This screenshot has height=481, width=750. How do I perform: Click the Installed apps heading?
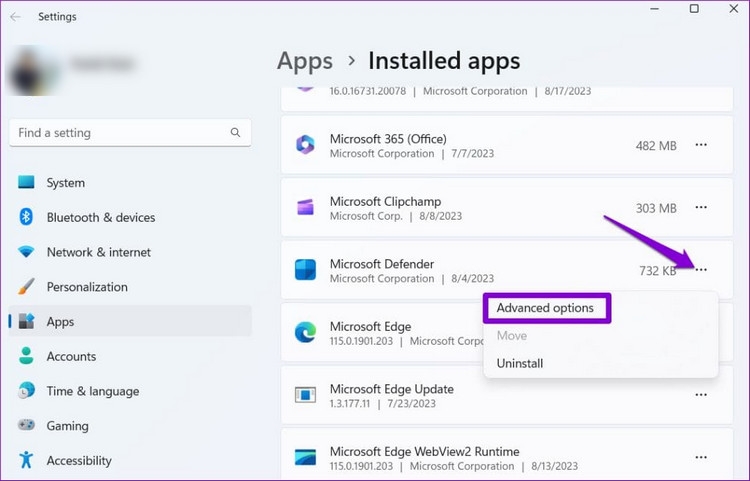pyautogui.click(x=444, y=61)
